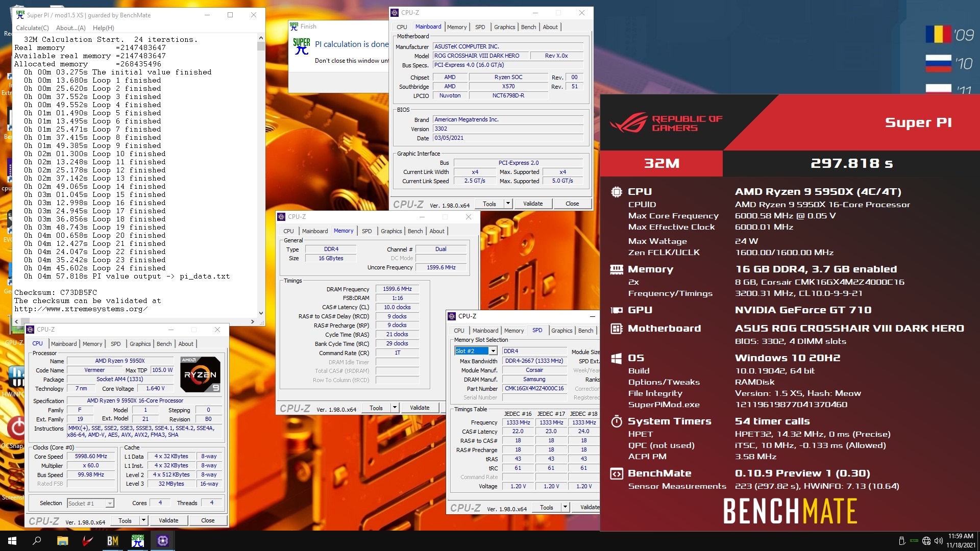
Task: Switch to Bench tab in Mainboard CPU-Z window
Action: tap(528, 27)
